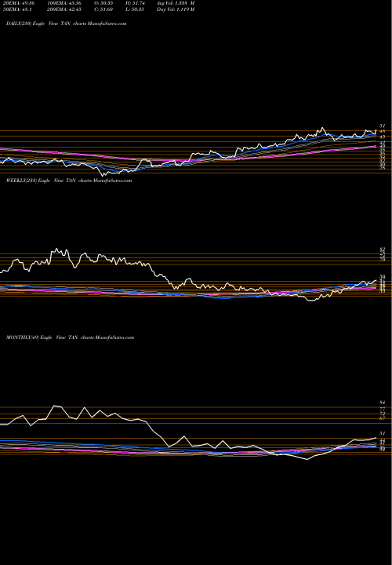Select the open price 'O:' value
This screenshot has width=392, height=565.
coord(104,3)
